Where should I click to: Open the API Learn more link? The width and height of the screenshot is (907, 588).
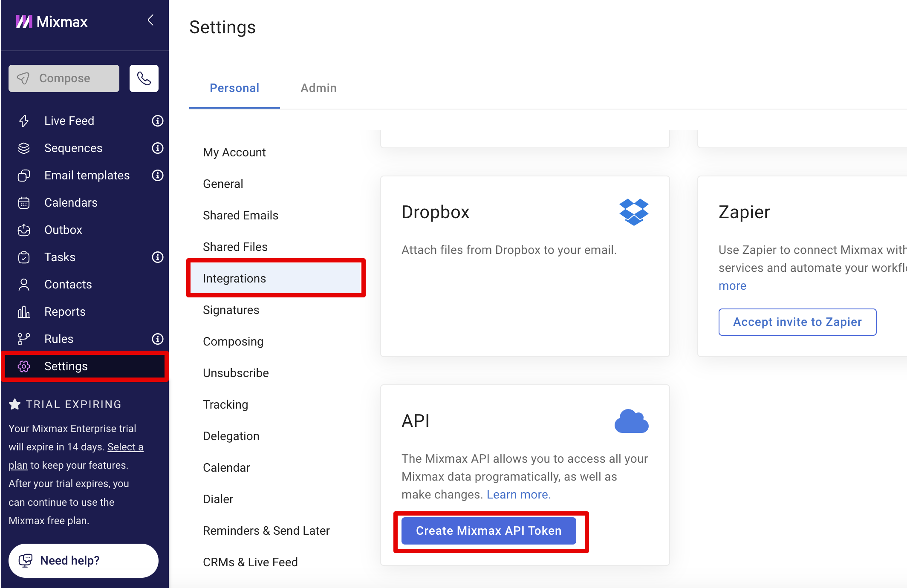[x=519, y=495]
